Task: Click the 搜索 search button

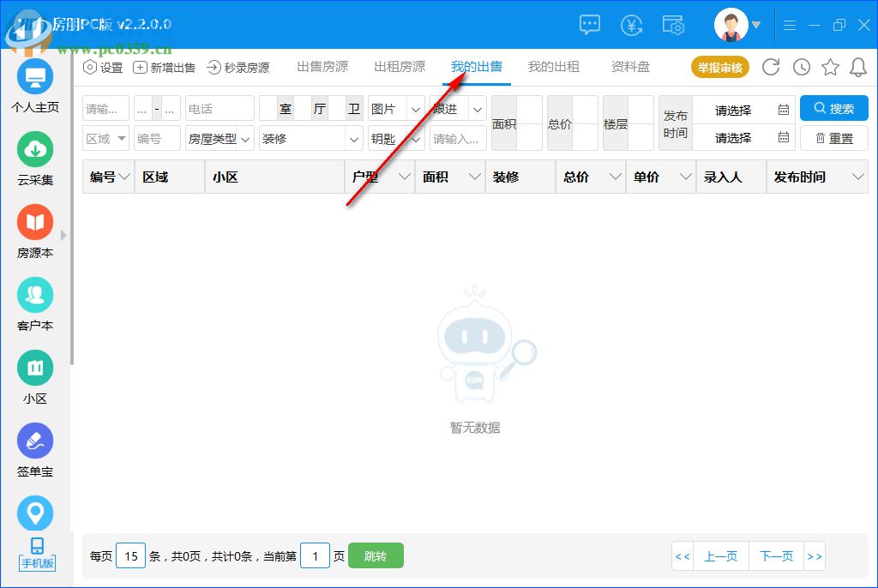Action: 833,109
